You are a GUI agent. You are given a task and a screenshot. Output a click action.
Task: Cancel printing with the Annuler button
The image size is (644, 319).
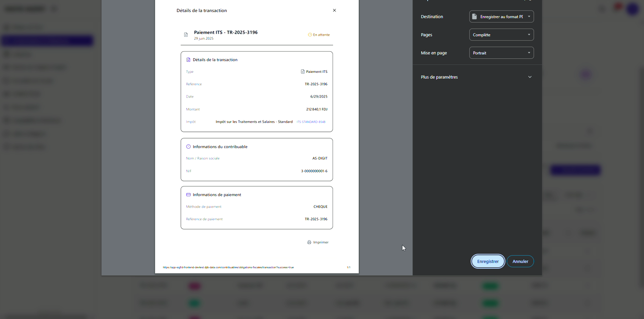tap(520, 261)
